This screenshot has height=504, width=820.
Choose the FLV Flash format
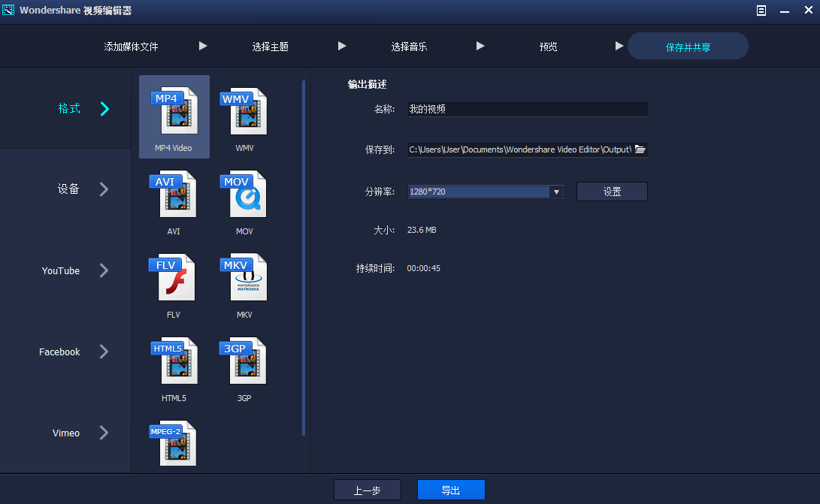point(173,277)
